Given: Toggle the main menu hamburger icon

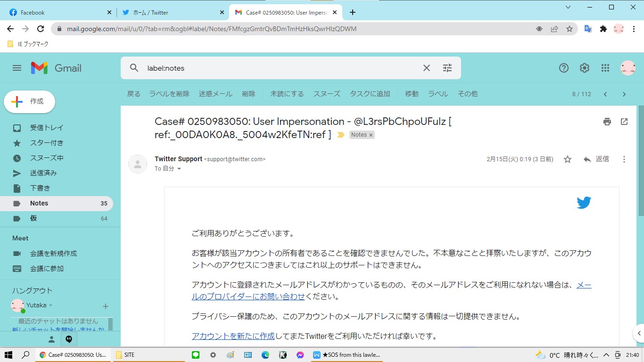Looking at the screenshot, I should click(17, 68).
